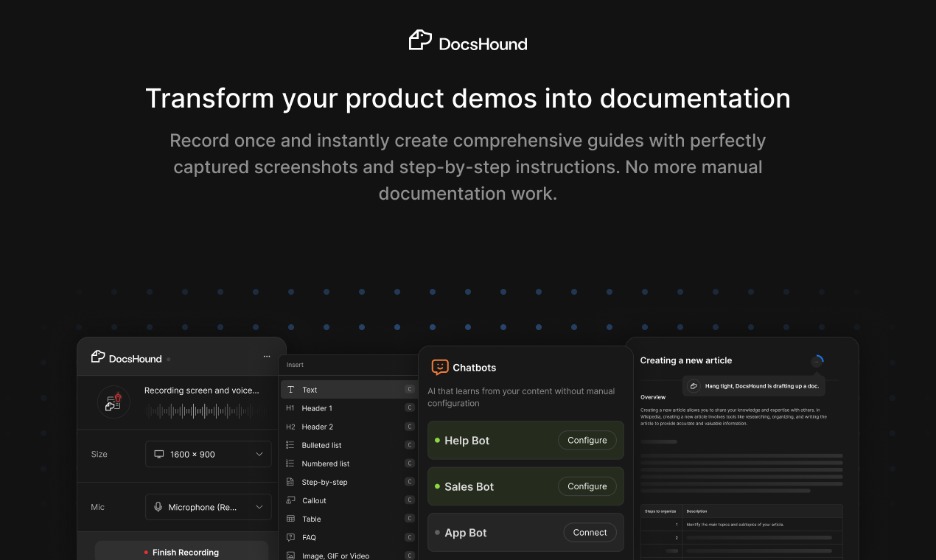Click the Overview heading in the article
This screenshot has height=560, width=936.
[x=653, y=397]
